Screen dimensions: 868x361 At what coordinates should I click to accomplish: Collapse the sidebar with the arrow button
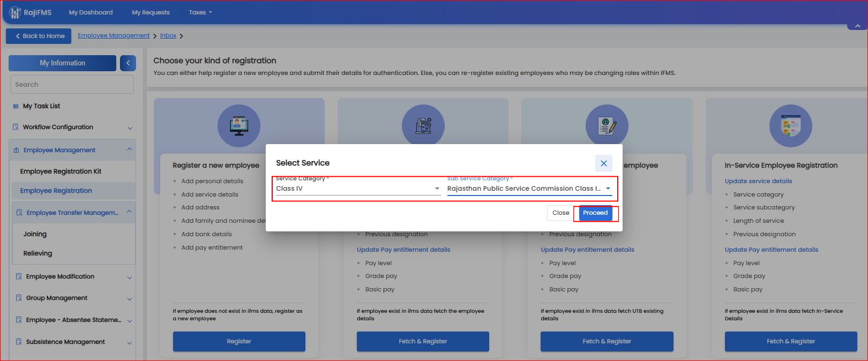pos(128,63)
